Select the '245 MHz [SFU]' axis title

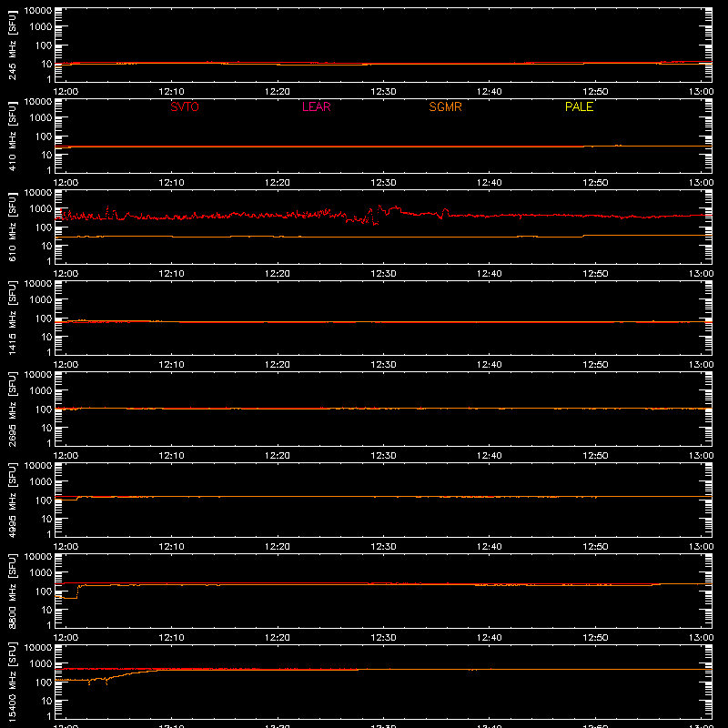tap(13, 45)
